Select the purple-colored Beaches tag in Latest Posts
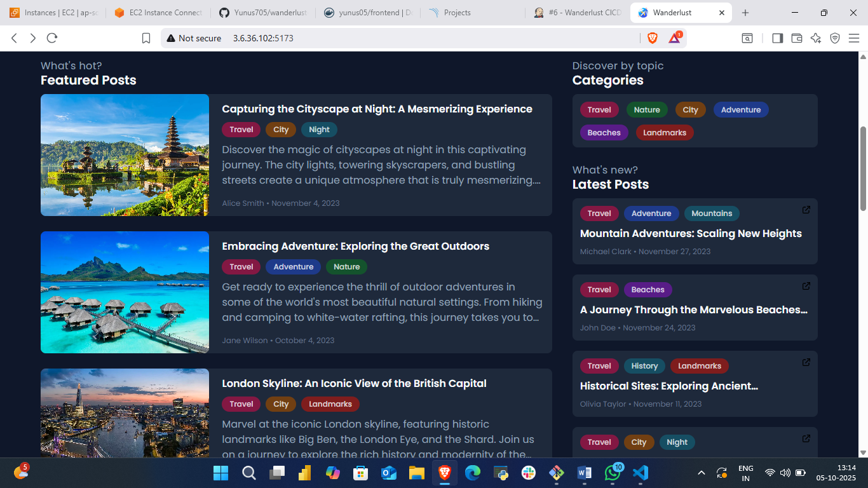The image size is (868, 488). (x=648, y=290)
